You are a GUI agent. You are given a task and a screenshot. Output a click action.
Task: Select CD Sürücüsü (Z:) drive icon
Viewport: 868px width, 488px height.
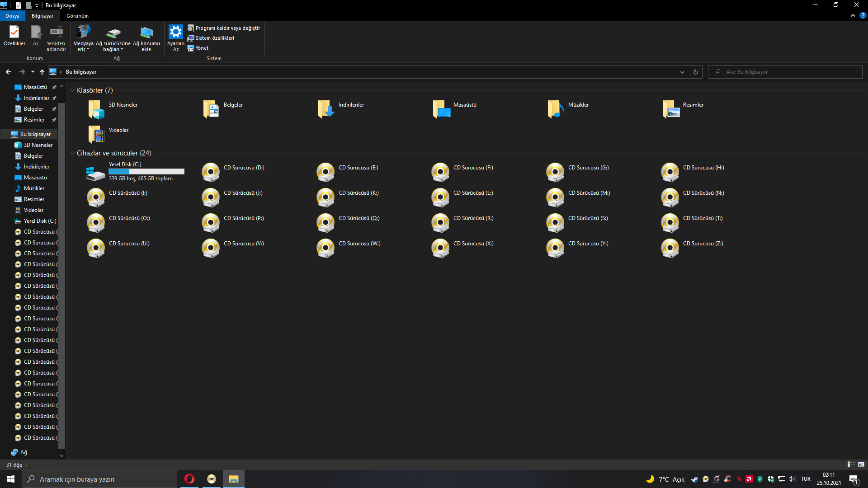[670, 248]
